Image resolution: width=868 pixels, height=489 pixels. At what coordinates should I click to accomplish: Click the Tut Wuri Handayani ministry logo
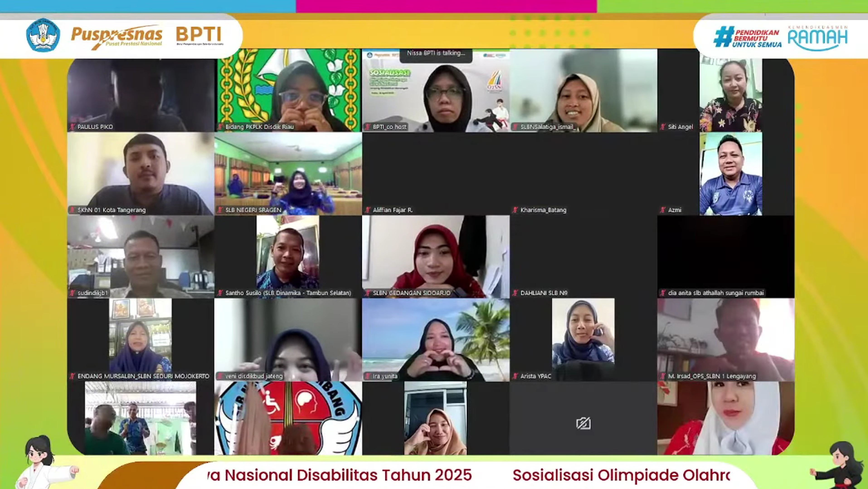pos(43,35)
